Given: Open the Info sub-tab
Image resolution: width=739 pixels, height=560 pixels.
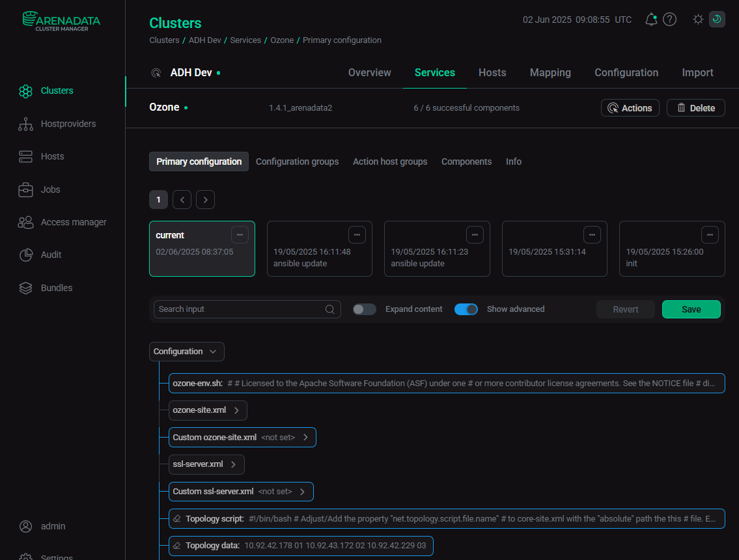Looking at the screenshot, I should pos(513,161).
